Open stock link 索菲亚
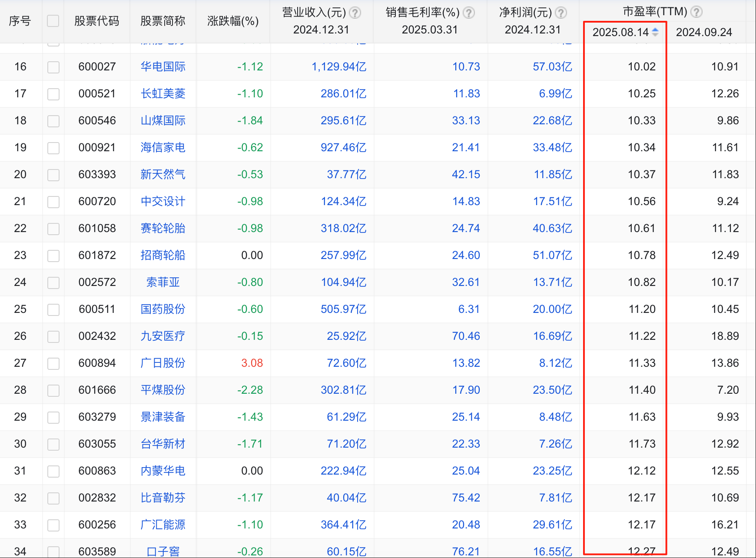The width and height of the screenshot is (756, 558). (163, 282)
